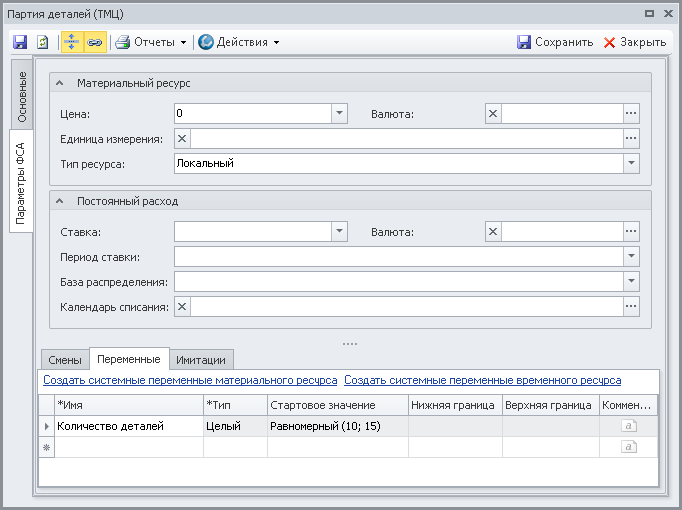Open the База распределения dropdown
Viewport: 682px width, 510px height.
pos(631,281)
